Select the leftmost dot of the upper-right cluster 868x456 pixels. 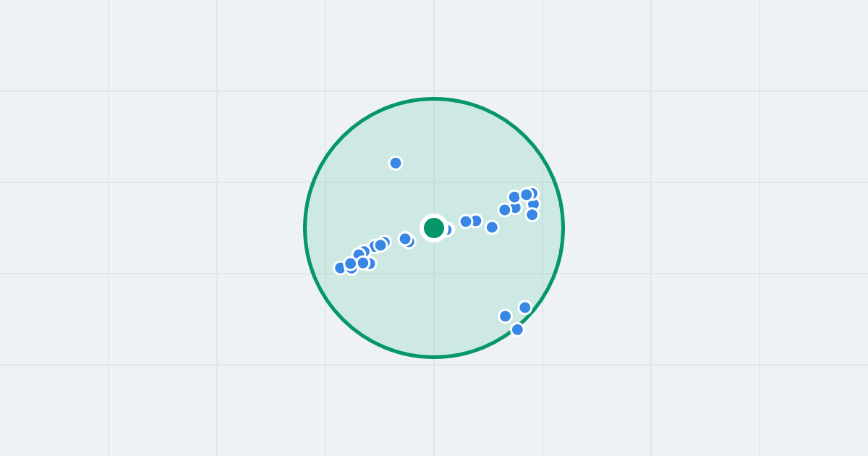pyautogui.click(x=505, y=210)
